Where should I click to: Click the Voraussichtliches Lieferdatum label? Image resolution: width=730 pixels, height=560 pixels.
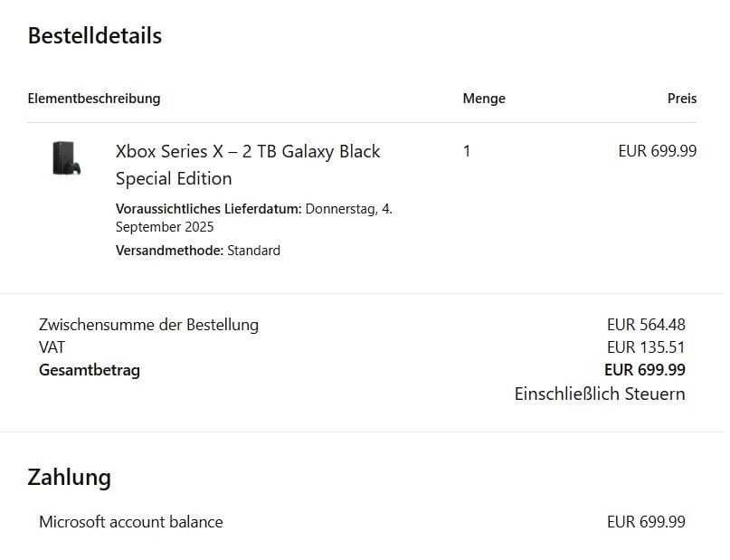[209, 209]
